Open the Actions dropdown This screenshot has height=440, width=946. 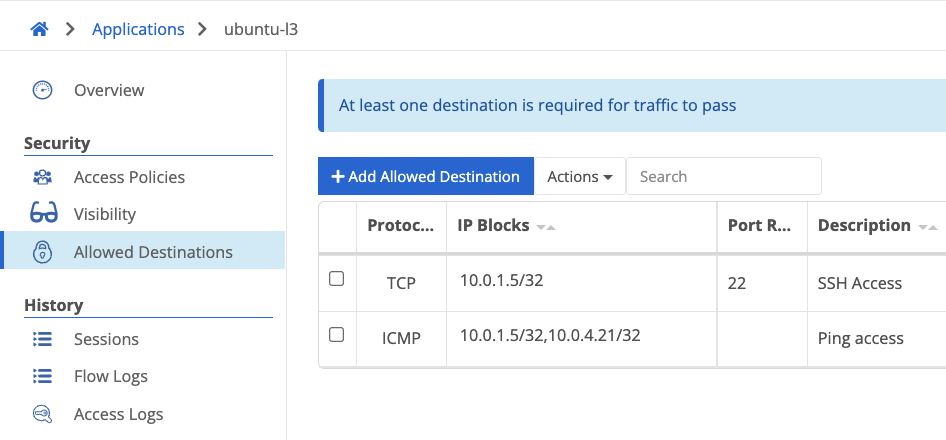pyautogui.click(x=579, y=176)
